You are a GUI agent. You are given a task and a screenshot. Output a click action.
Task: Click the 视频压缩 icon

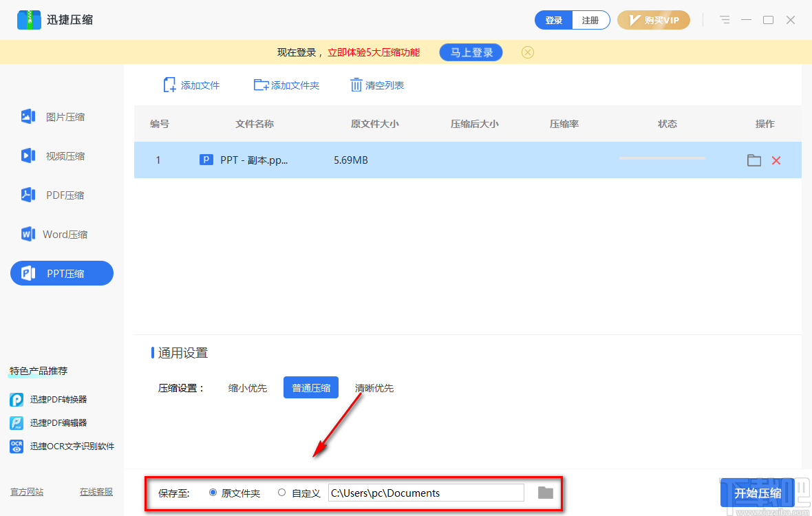click(28, 155)
